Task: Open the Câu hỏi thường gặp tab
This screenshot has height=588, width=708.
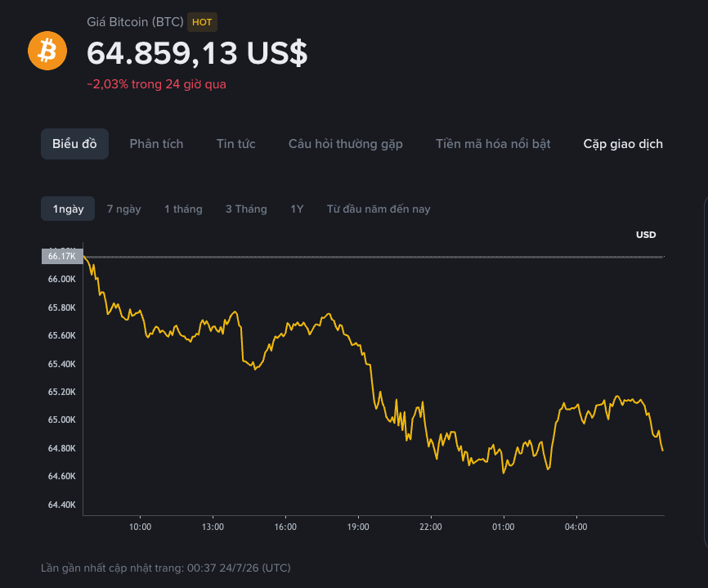Action: coord(346,144)
